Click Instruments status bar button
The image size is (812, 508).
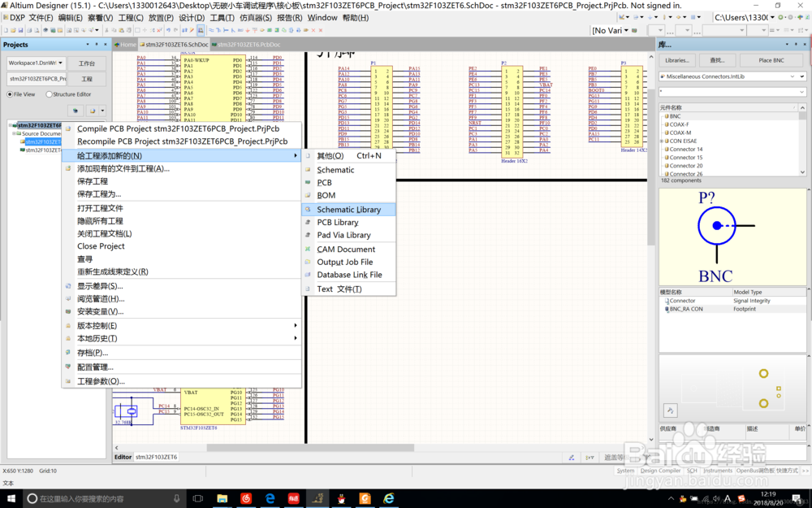coord(718,471)
